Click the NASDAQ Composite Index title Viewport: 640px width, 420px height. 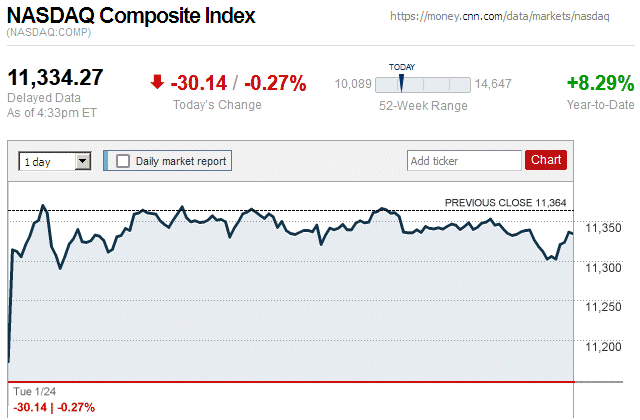pyautogui.click(x=131, y=17)
